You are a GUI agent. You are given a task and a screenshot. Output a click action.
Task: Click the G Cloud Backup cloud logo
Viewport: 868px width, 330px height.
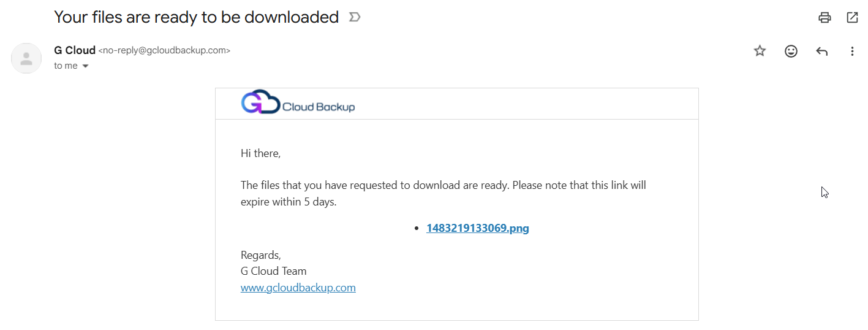tap(260, 102)
